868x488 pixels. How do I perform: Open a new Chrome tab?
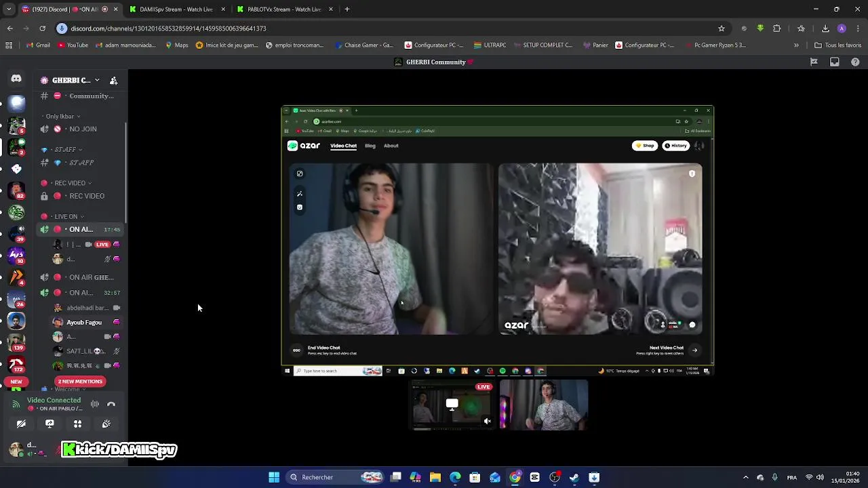pos(347,9)
